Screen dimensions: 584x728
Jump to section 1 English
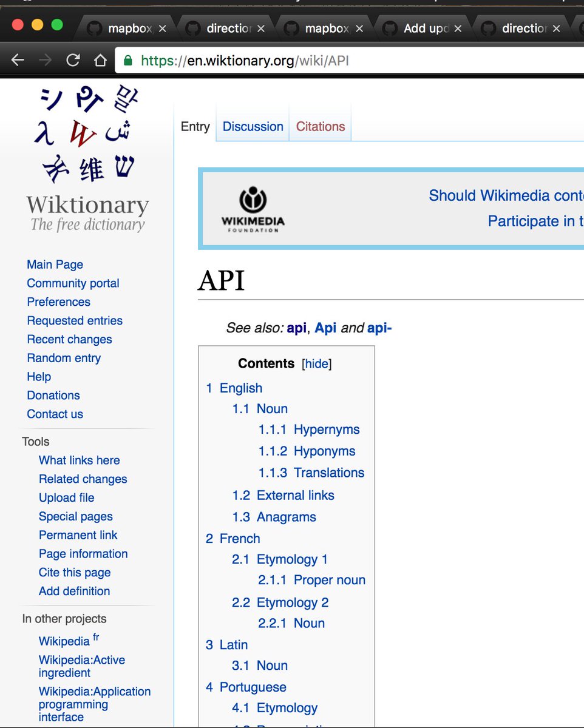pyautogui.click(x=234, y=388)
